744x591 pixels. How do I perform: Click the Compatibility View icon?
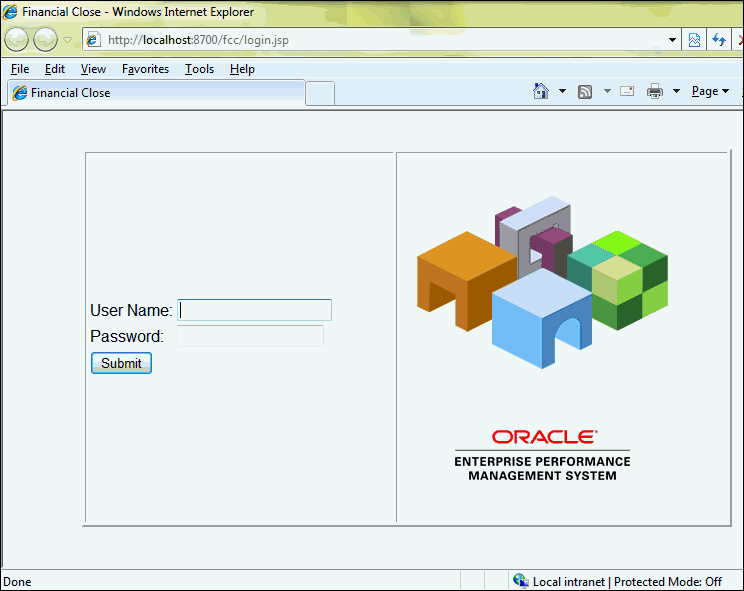pyautogui.click(x=694, y=40)
